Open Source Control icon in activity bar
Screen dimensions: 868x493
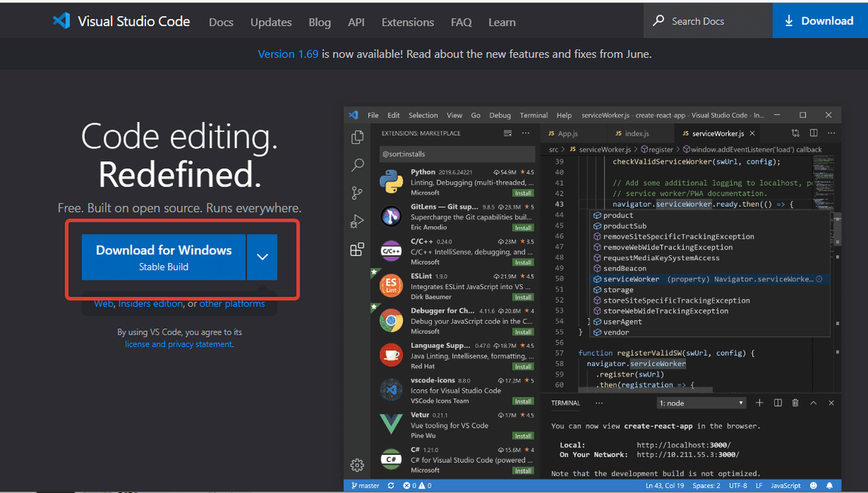(357, 193)
